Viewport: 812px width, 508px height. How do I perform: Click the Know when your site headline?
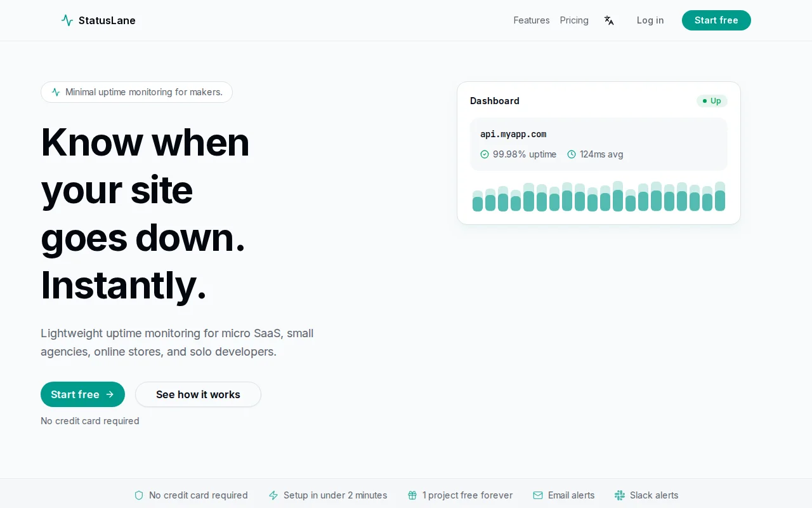tap(145, 213)
